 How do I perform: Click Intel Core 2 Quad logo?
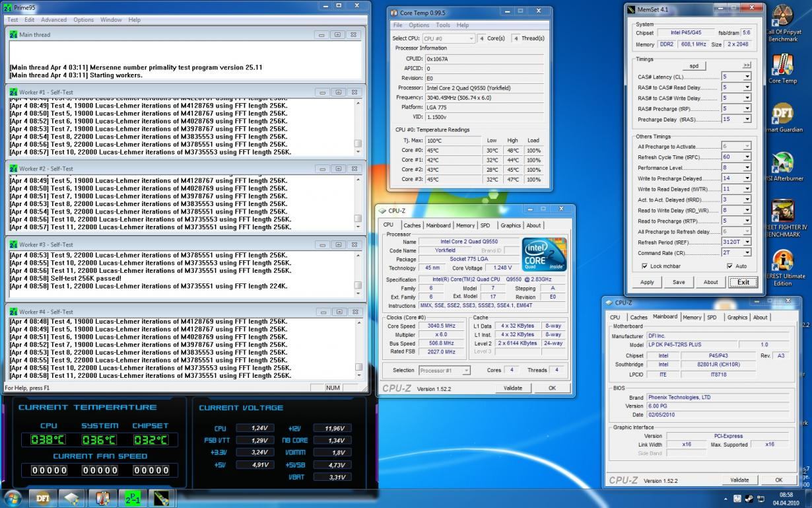click(x=543, y=254)
